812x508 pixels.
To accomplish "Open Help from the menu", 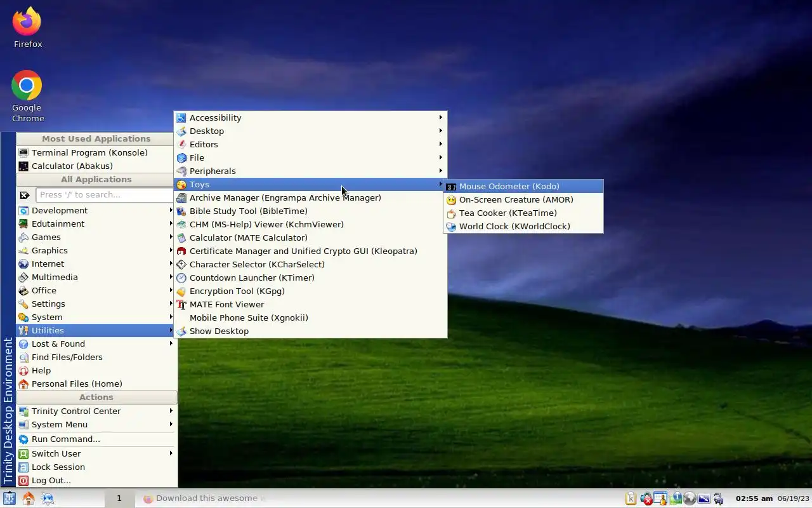I will click(x=95, y=370).
